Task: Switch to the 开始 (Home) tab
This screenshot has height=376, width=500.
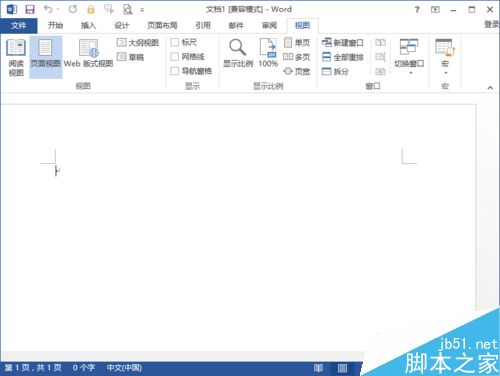Action: pyautogui.click(x=55, y=25)
